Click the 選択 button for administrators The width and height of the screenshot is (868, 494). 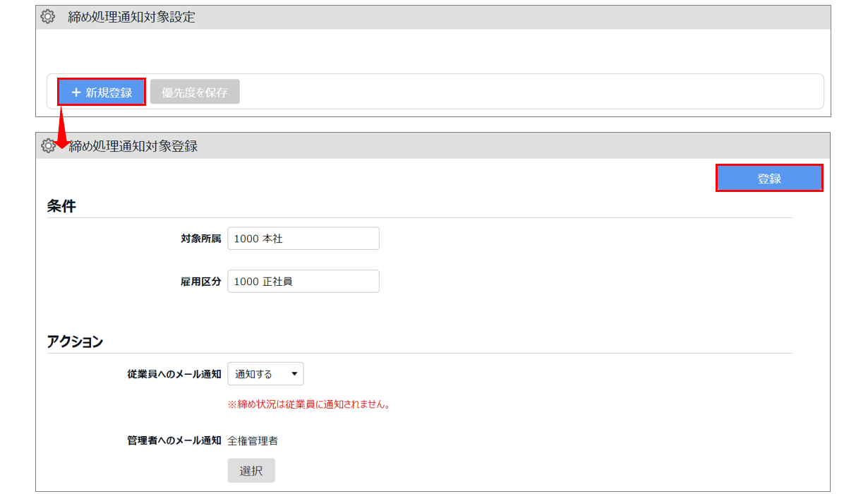[x=251, y=471]
